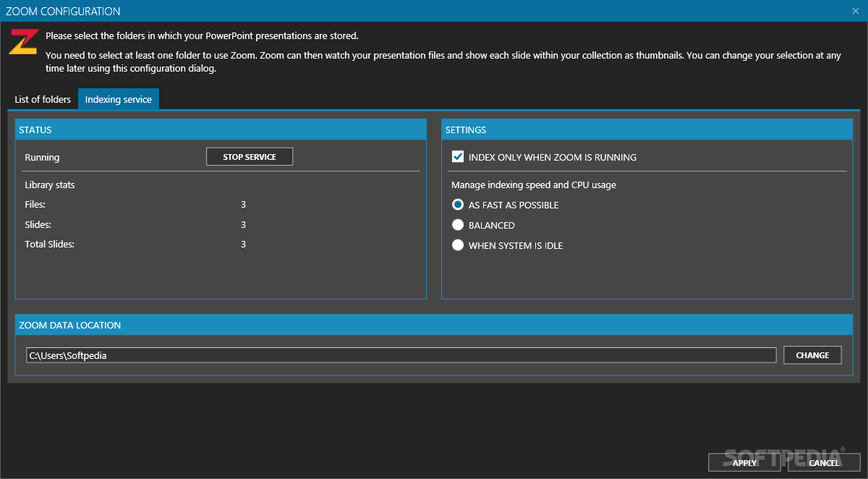
Task: Change the Zoom data location
Action: 812,355
